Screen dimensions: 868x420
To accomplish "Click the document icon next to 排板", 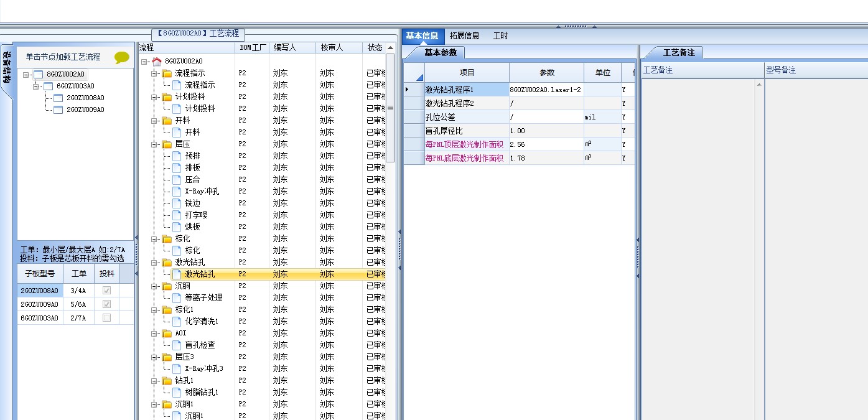I will click(x=177, y=167).
